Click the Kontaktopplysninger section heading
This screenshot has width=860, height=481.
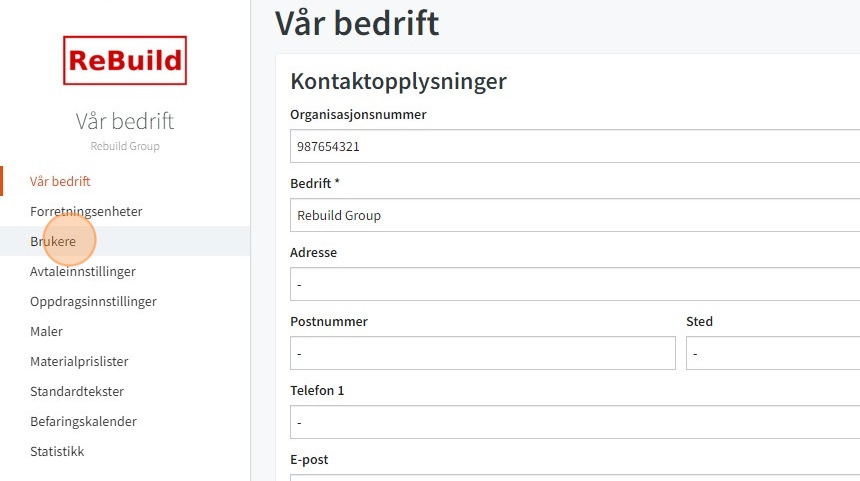click(398, 81)
